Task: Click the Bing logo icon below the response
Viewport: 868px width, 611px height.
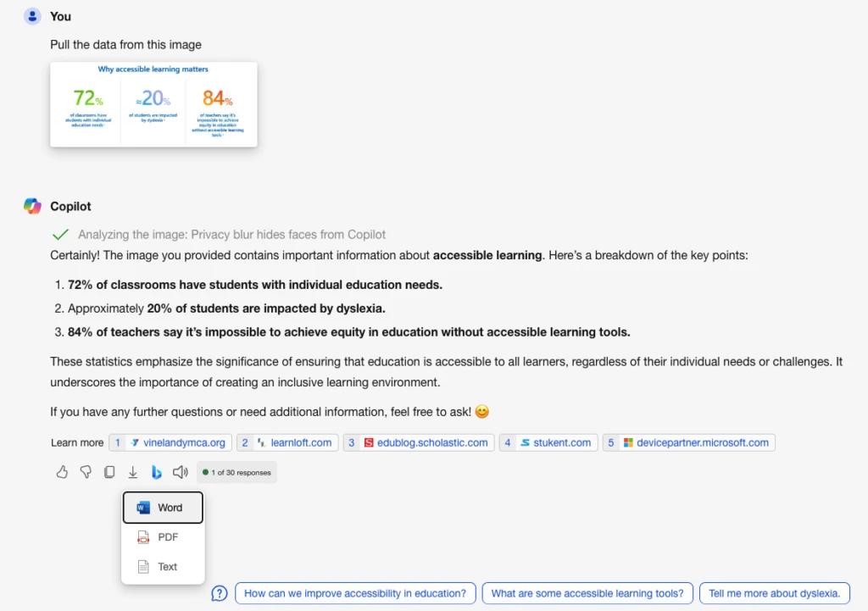Action: tap(156, 472)
